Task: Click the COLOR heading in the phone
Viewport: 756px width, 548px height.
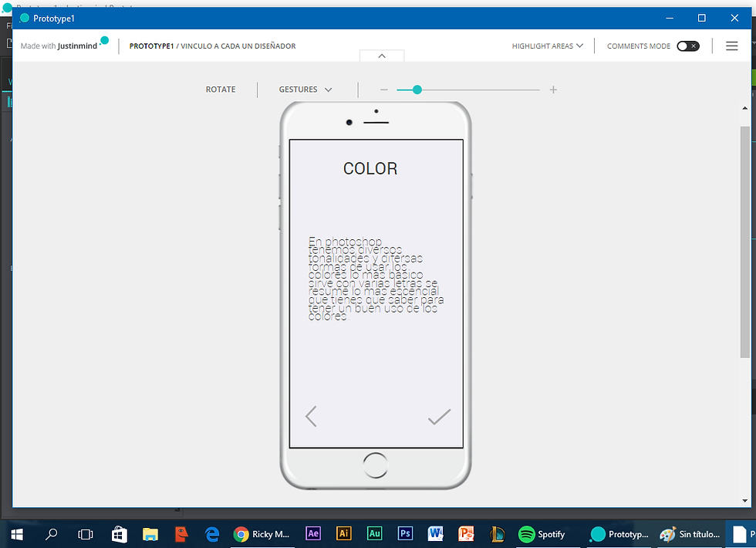Action: [370, 169]
